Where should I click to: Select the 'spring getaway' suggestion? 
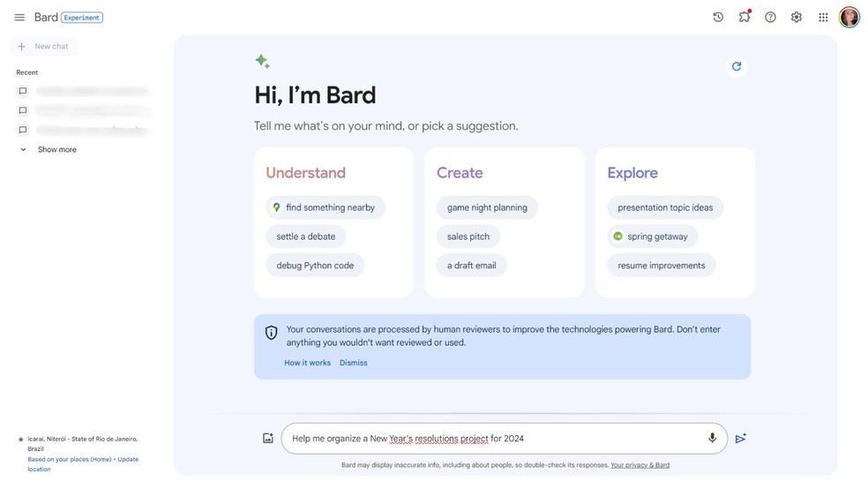tap(653, 237)
